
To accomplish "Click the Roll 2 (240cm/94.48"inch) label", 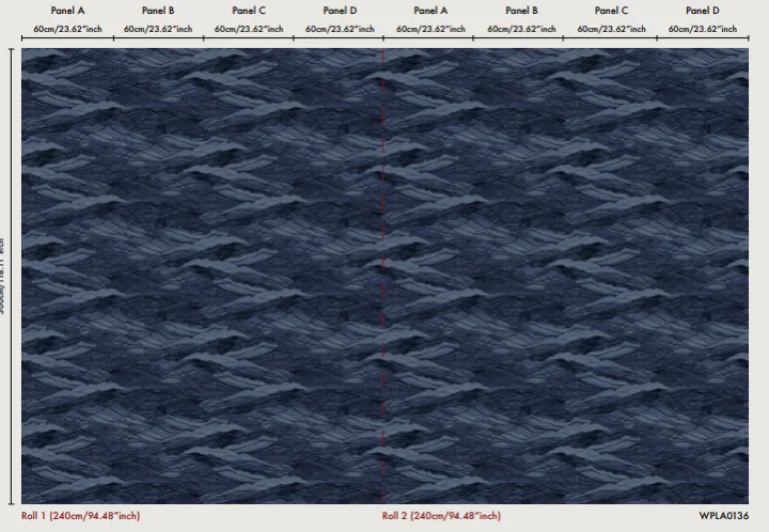I will click(441, 516).
